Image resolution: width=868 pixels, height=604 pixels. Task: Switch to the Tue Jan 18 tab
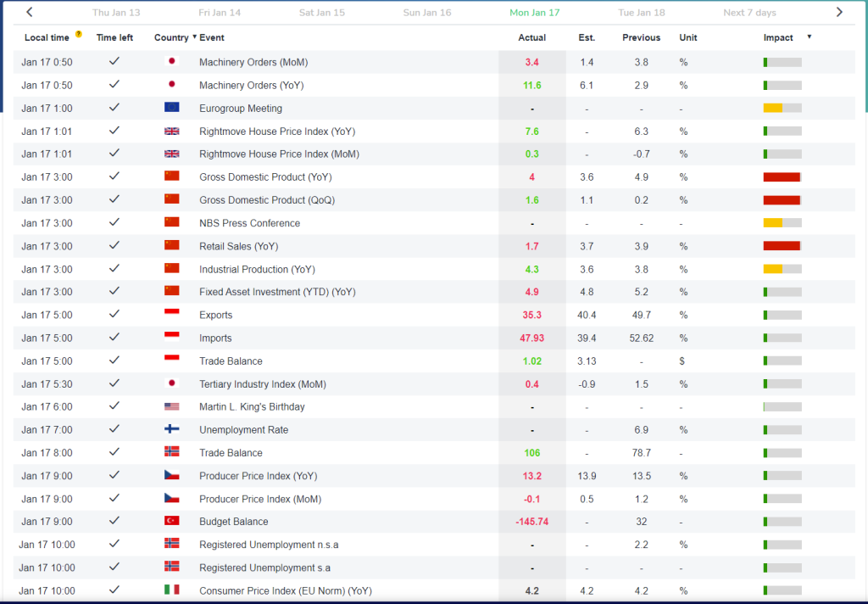[641, 13]
